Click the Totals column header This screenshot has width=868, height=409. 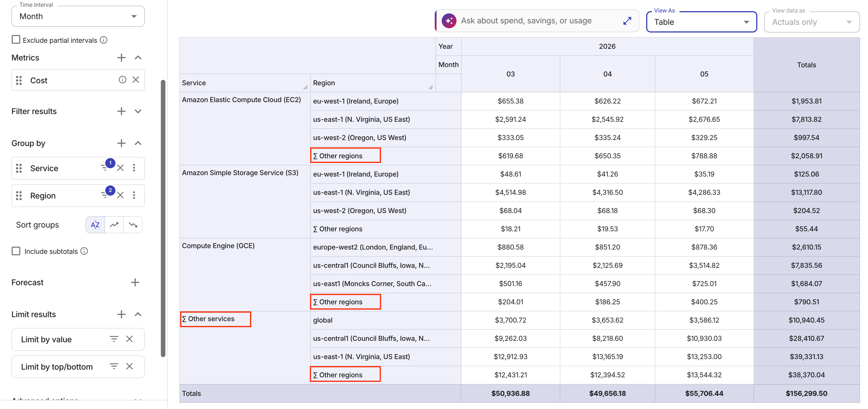806,65
